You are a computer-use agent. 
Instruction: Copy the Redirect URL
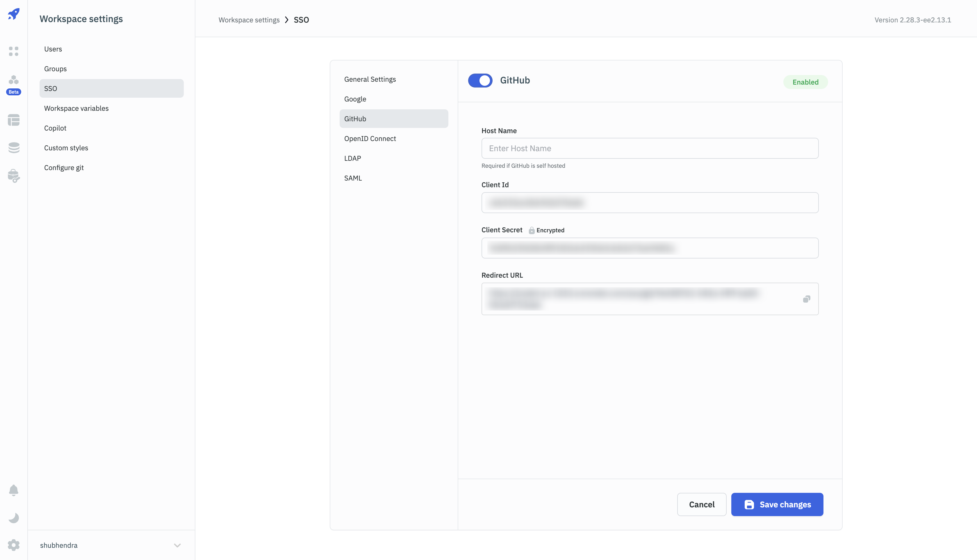click(807, 299)
